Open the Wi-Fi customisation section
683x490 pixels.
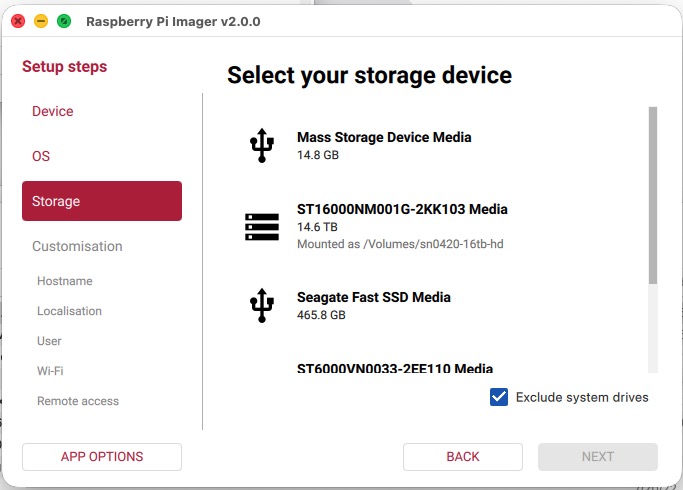click(50, 371)
